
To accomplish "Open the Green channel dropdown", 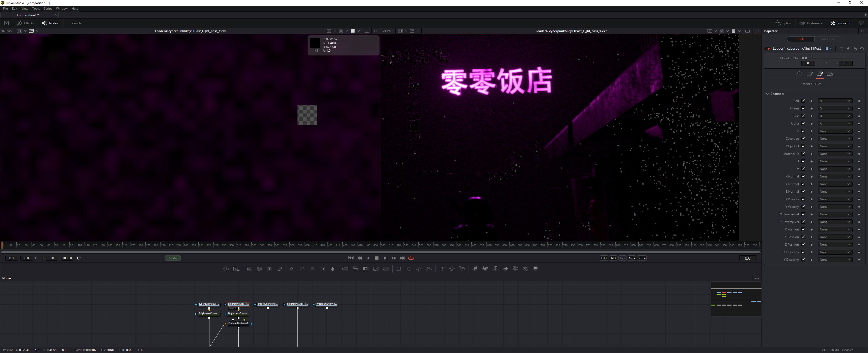I will click(835, 108).
